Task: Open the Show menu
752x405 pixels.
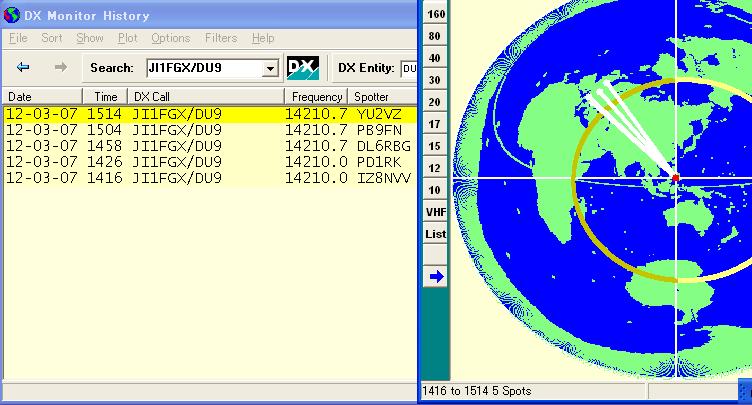Action: tap(90, 38)
